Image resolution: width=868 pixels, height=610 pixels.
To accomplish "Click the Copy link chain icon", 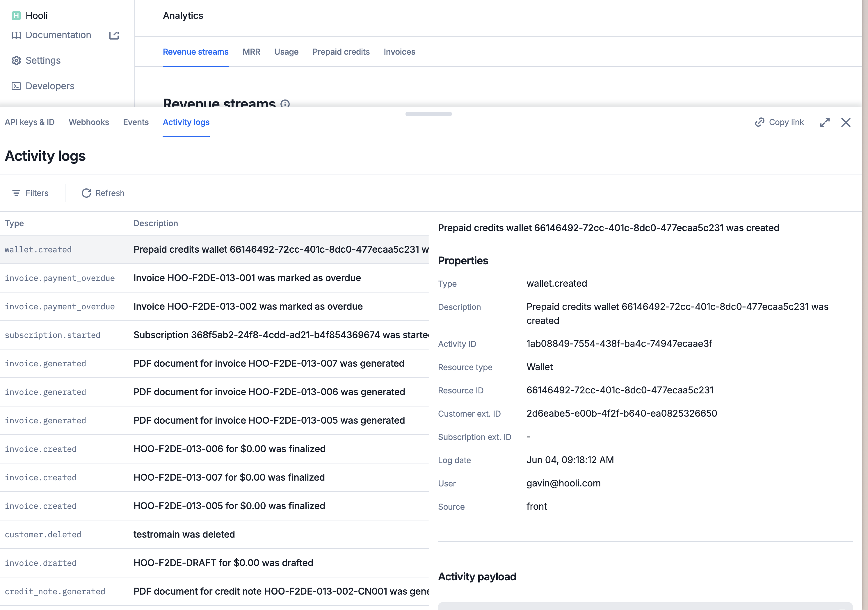I will tap(760, 122).
